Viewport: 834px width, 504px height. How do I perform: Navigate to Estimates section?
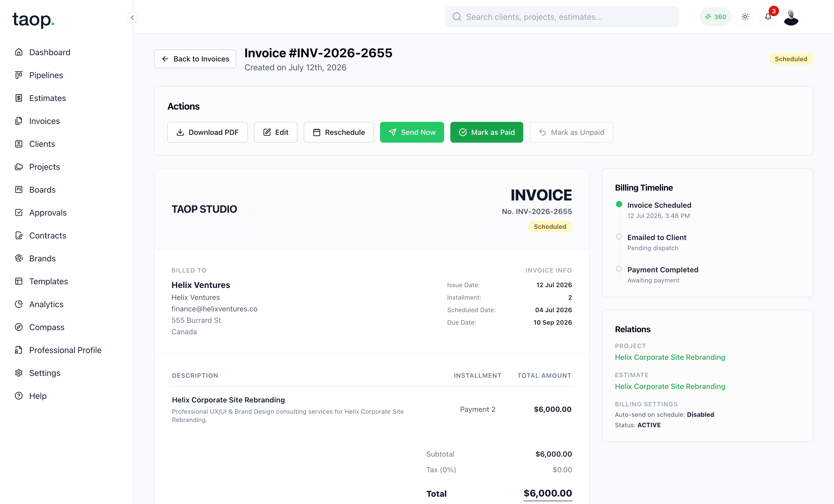coord(47,98)
